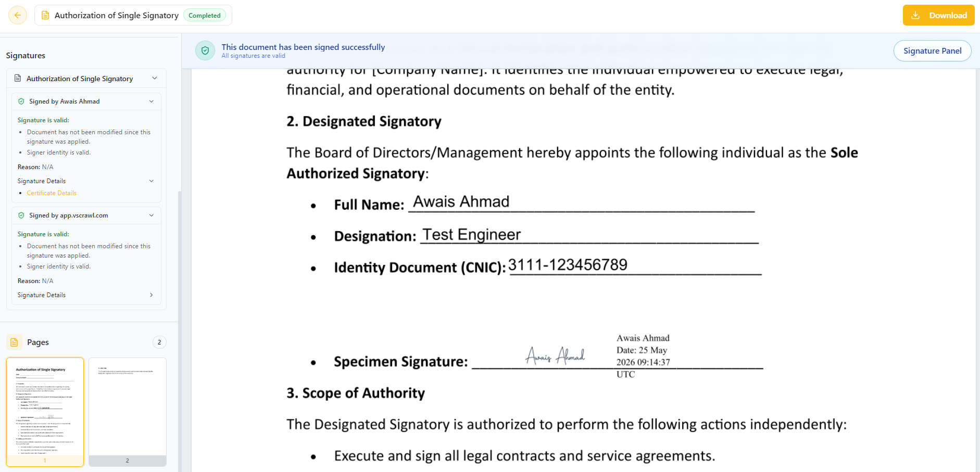980x472 pixels.
Task: Click 'This document has been signed successfully' text
Action: pos(303,47)
